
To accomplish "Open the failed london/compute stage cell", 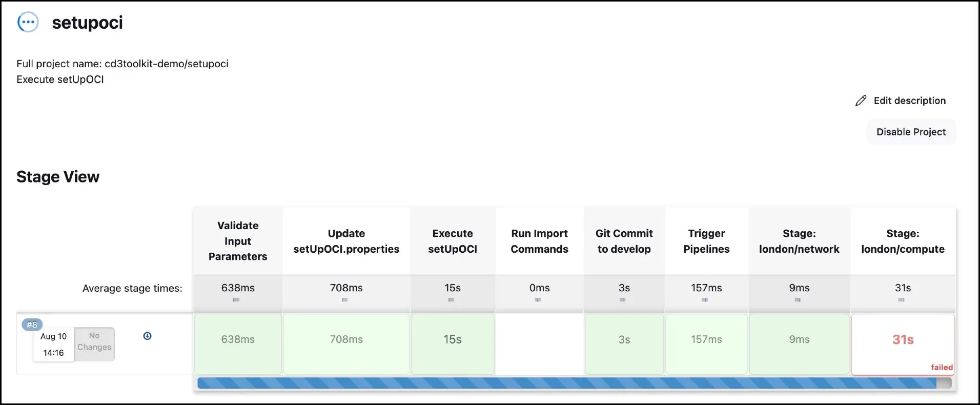I will click(903, 343).
